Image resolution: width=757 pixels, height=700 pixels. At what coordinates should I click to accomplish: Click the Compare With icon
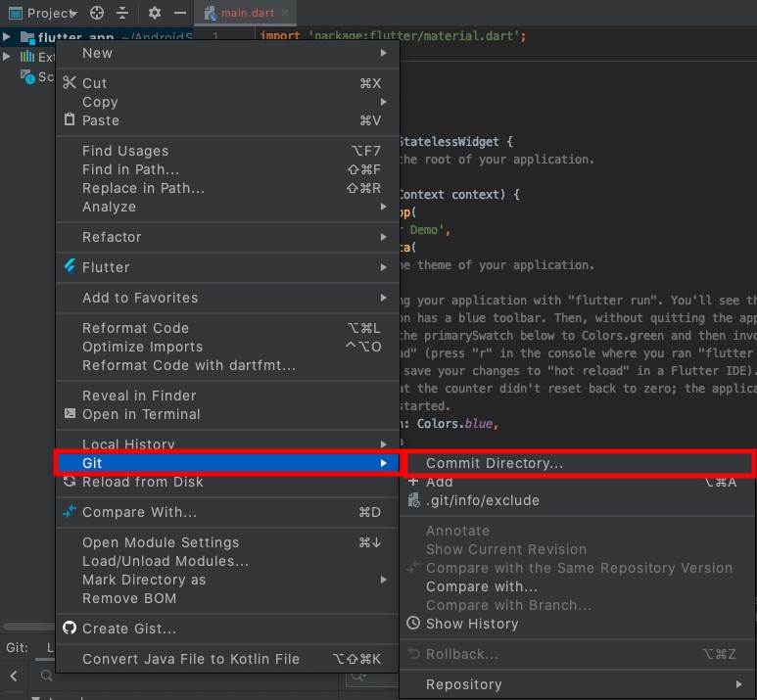pyautogui.click(x=70, y=511)
